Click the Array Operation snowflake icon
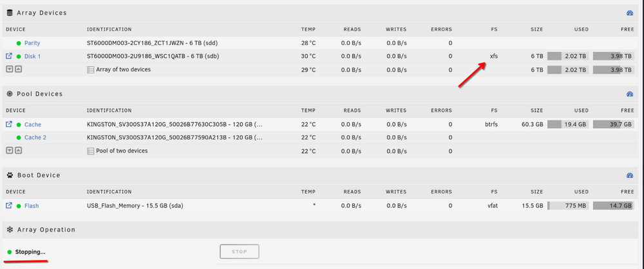 point(10,230)
